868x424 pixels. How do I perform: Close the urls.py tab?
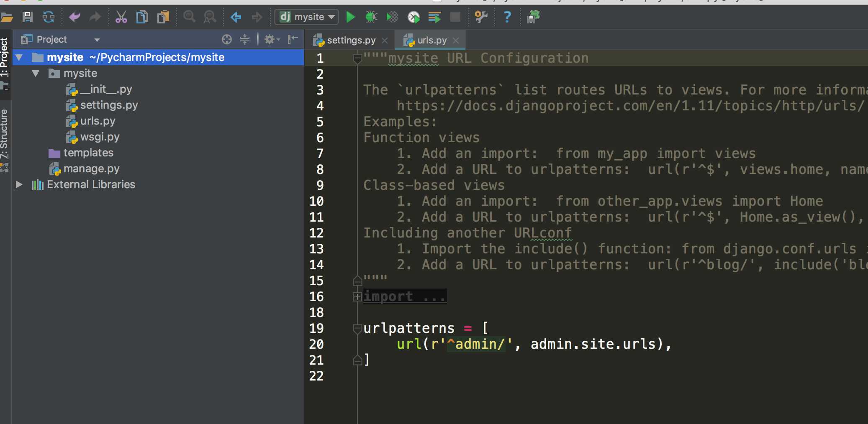456,41
